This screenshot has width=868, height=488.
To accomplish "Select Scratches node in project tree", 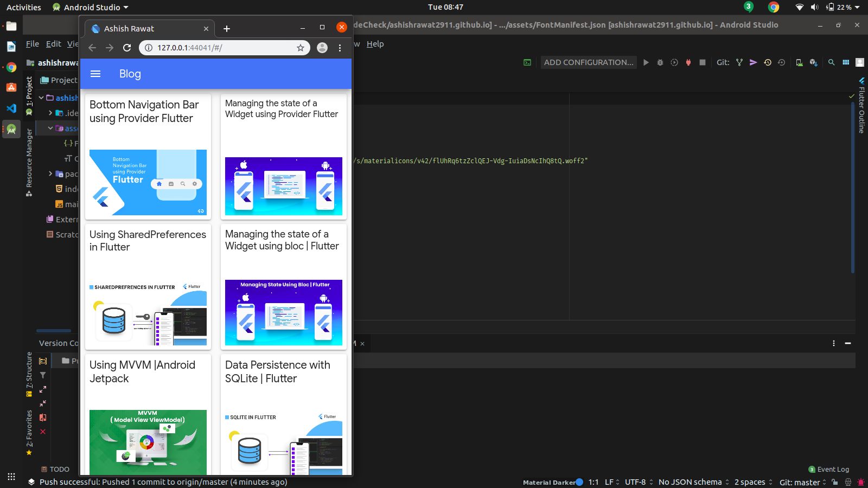I will (x=62, y=235).
